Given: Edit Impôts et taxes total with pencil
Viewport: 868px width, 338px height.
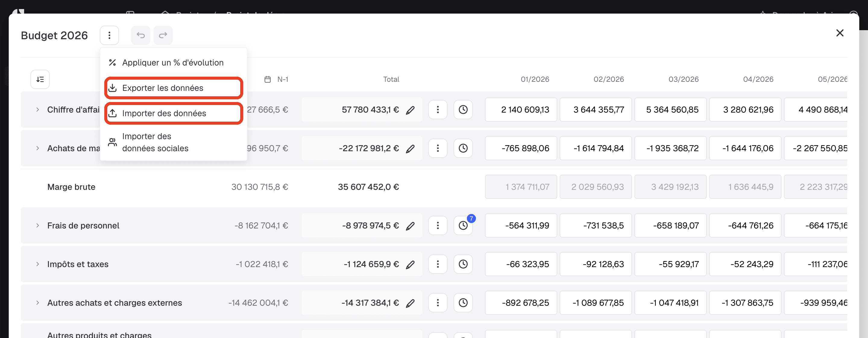Looking at the screenshot, I should click(x=410, y=264).
